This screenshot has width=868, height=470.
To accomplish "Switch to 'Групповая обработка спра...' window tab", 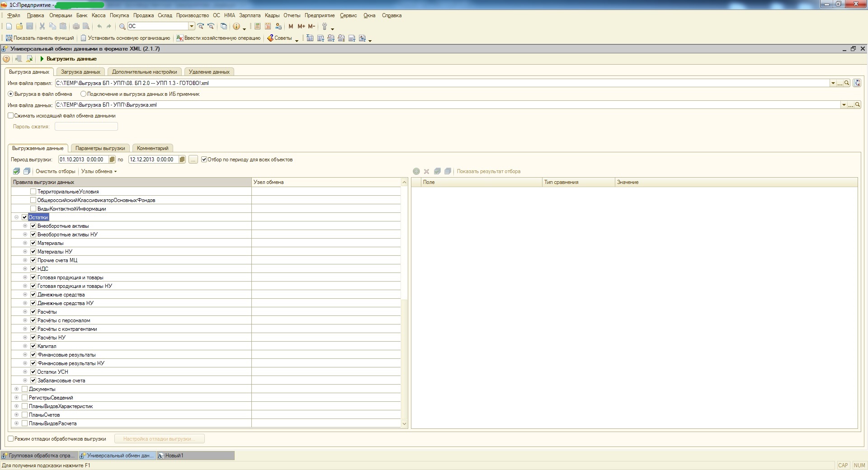I will point(40,456).
